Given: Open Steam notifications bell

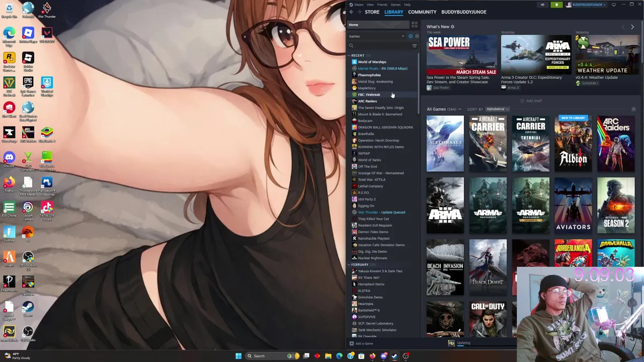Looking at the screenshot, I should pyautogui.click(x=556, y=5).
